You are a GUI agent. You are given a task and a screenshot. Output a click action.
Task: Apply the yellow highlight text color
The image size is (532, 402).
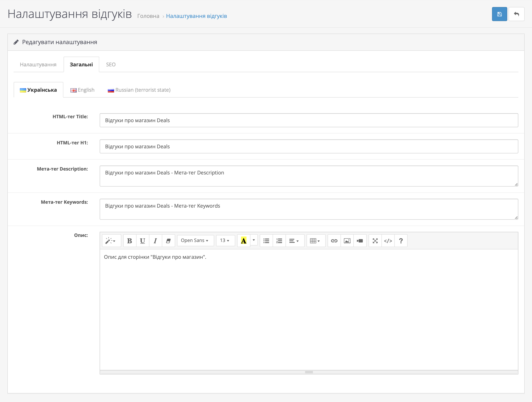click(x=243, y=241)
